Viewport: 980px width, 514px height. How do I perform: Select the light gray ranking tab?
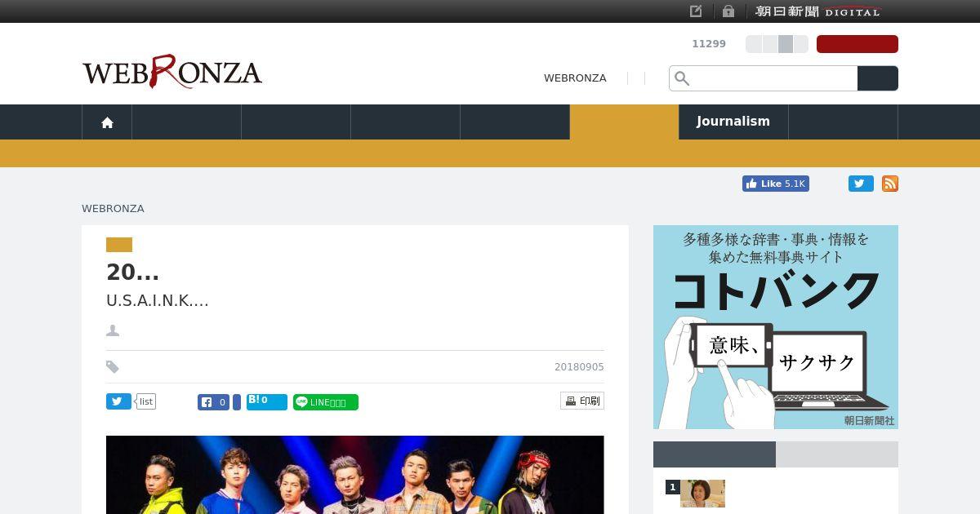pos(837,454)
